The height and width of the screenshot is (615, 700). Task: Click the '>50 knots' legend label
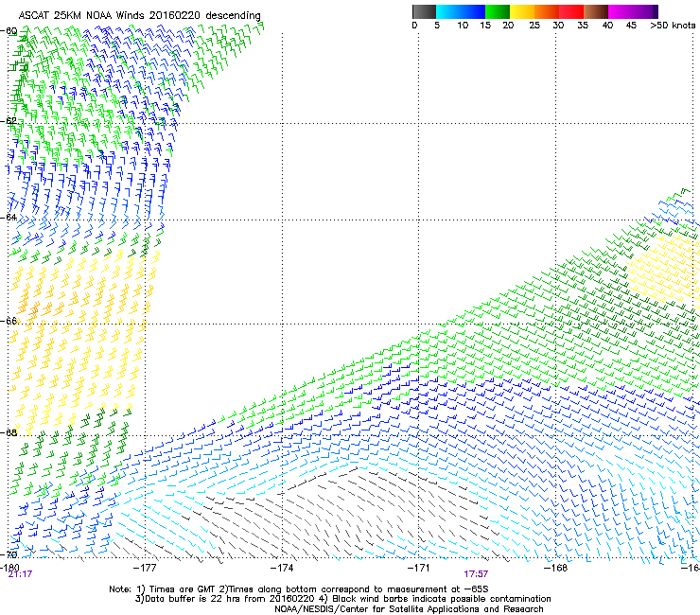[x=673, y=26]
